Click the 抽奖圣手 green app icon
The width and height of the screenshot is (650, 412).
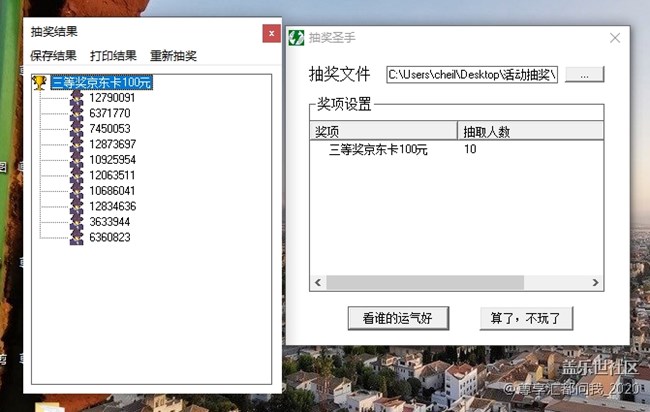[x=296, y=38]
